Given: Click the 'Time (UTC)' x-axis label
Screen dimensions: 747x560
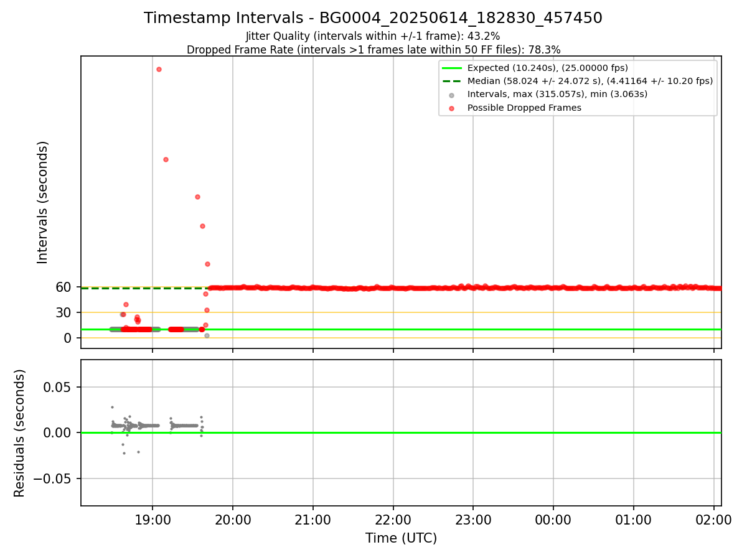Looking at the screenshot, I should (x=401, y=538).
